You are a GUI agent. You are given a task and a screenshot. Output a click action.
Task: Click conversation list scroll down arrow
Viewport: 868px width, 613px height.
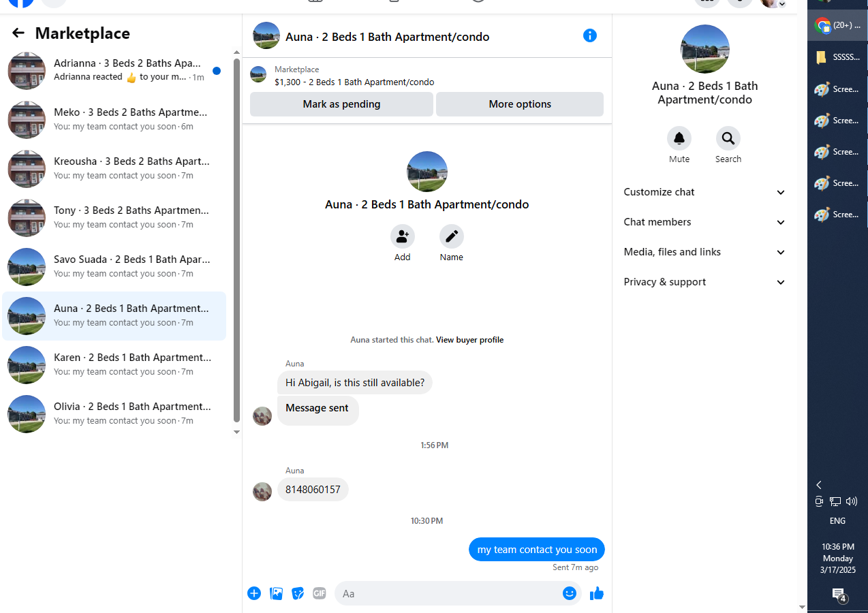point(236,432)
